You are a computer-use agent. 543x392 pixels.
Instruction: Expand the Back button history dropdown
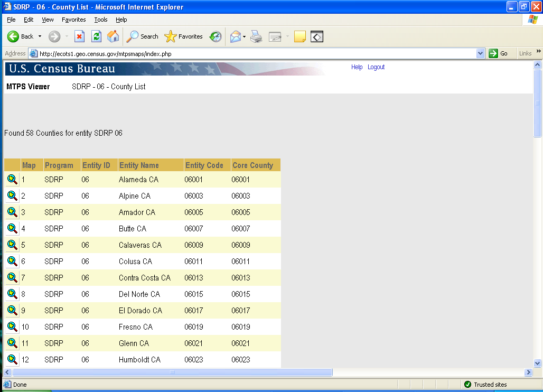tap(40, 36)
